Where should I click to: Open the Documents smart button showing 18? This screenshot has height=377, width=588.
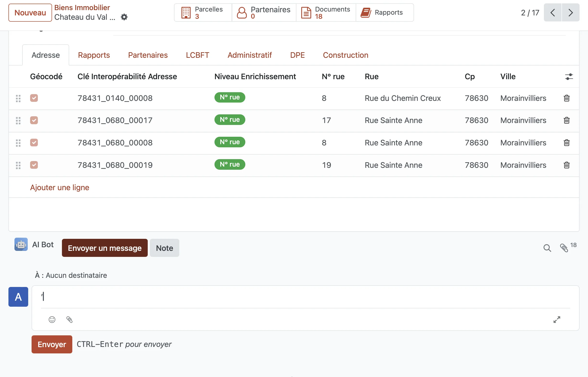(x=326, y=13)
